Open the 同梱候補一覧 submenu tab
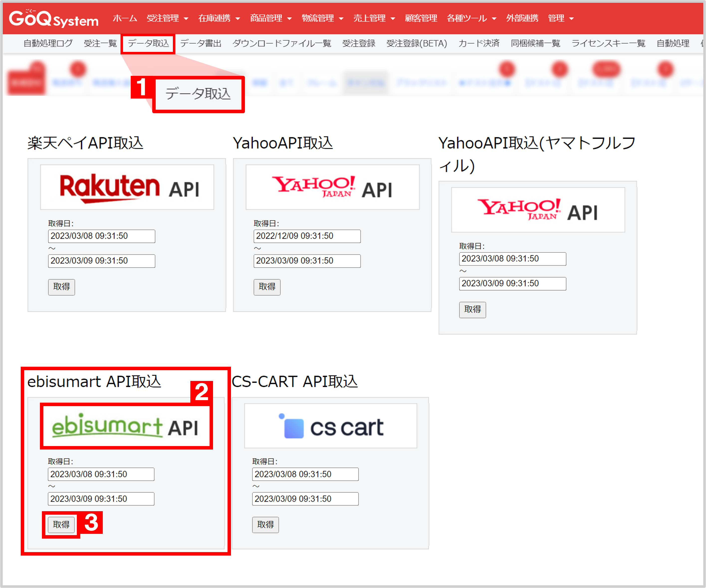This screenshot has width=706, height=588. (535, 43)
